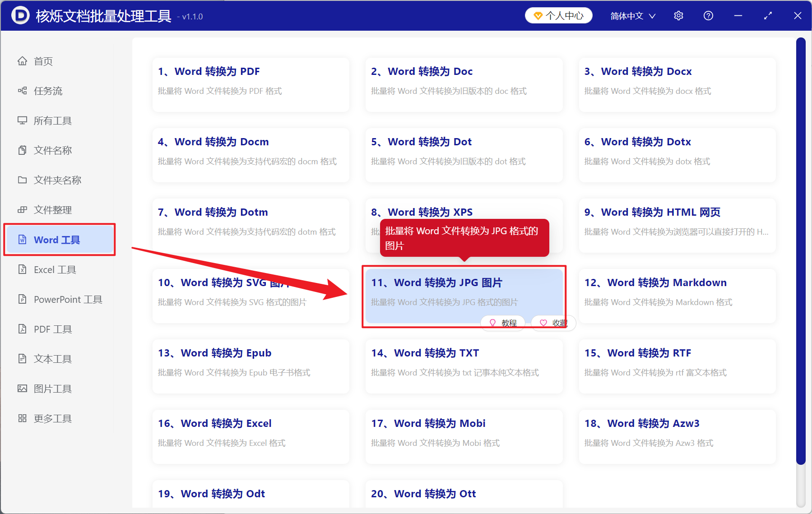Screen dimensions: 812x514
Task: Click the 个人中心 button
Action: tap(558, 15)
